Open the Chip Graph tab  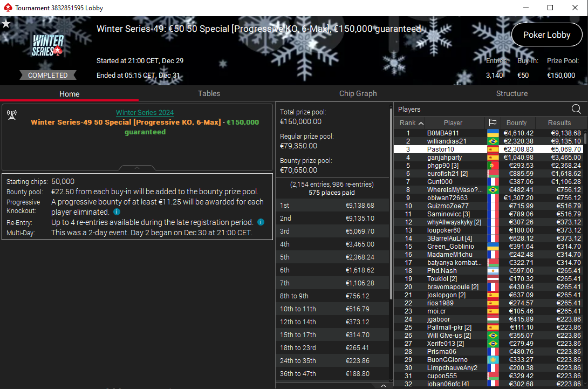point(358,93)
